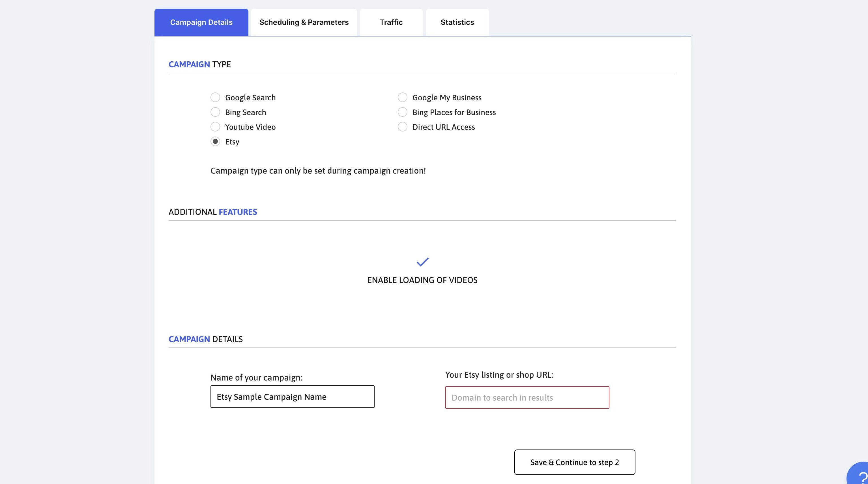Go to the Statistics tab
Viewport: 868px width, 484px height.
click(457, 22)
